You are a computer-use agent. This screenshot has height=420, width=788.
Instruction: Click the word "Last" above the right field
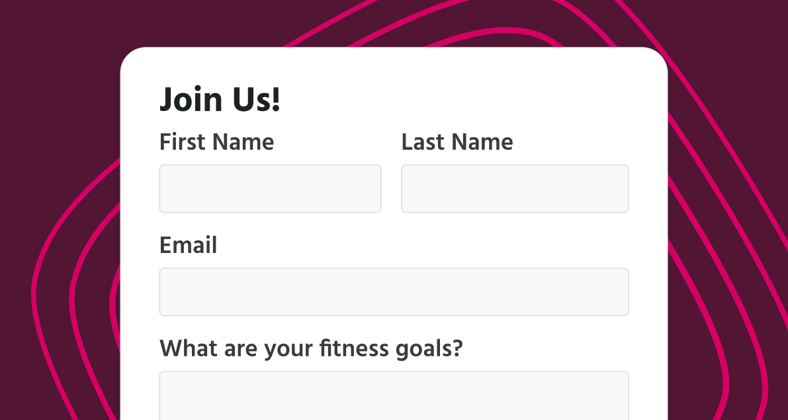[422, 142]
